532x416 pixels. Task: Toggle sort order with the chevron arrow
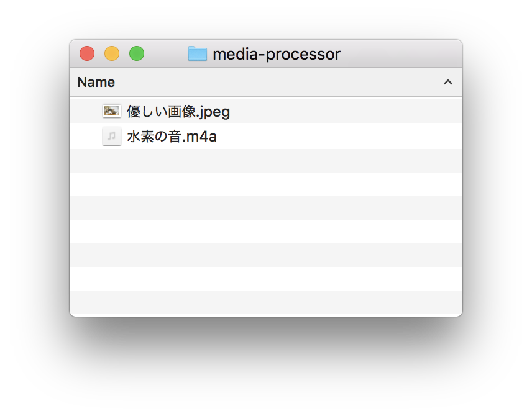tap(448, 82)
